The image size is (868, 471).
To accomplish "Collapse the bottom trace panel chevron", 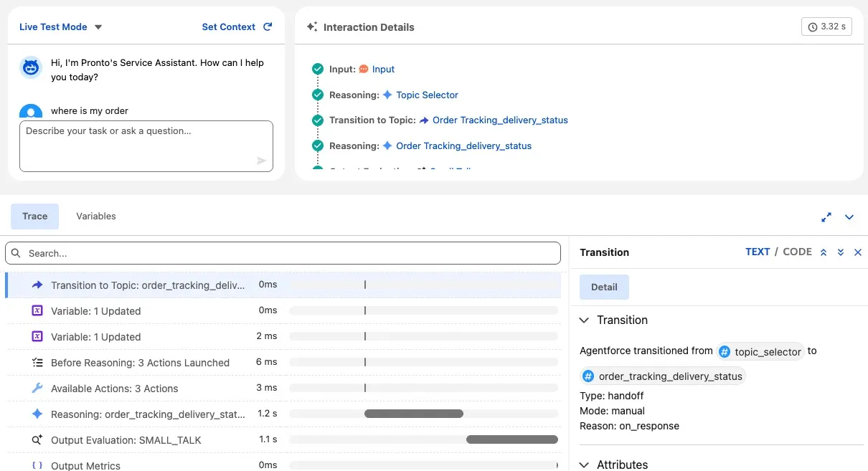I will tap(849, 217).
